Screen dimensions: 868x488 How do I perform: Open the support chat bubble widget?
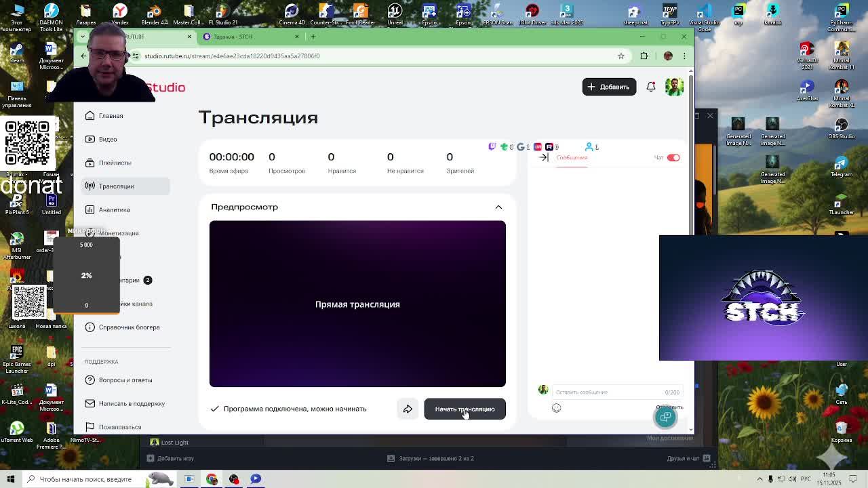coord(665,417)
